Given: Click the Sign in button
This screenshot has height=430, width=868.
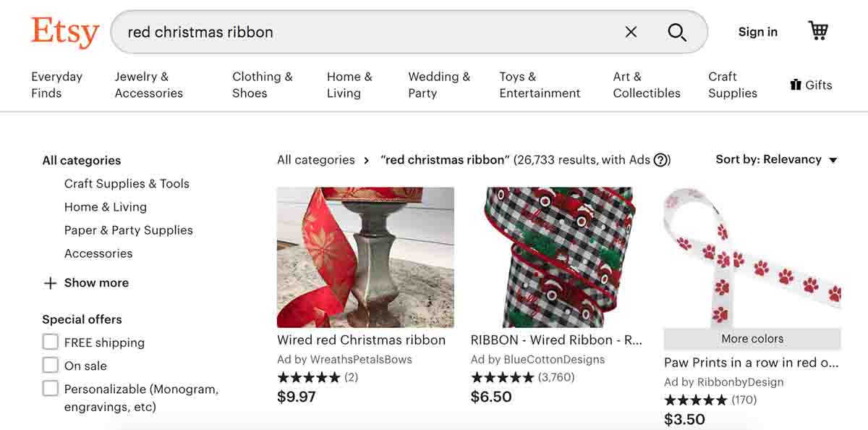Looking at the screenshot, I should [757, 32].
